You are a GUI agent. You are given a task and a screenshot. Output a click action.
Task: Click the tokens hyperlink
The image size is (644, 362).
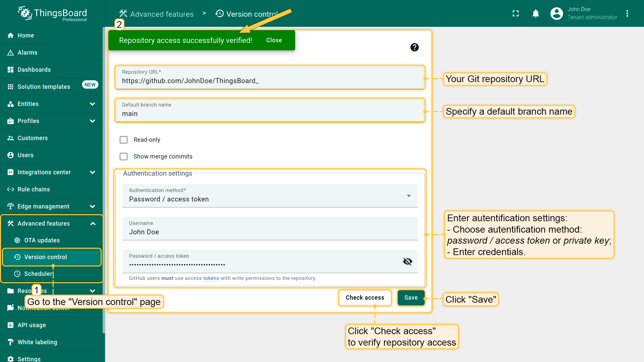pos(211,278)
